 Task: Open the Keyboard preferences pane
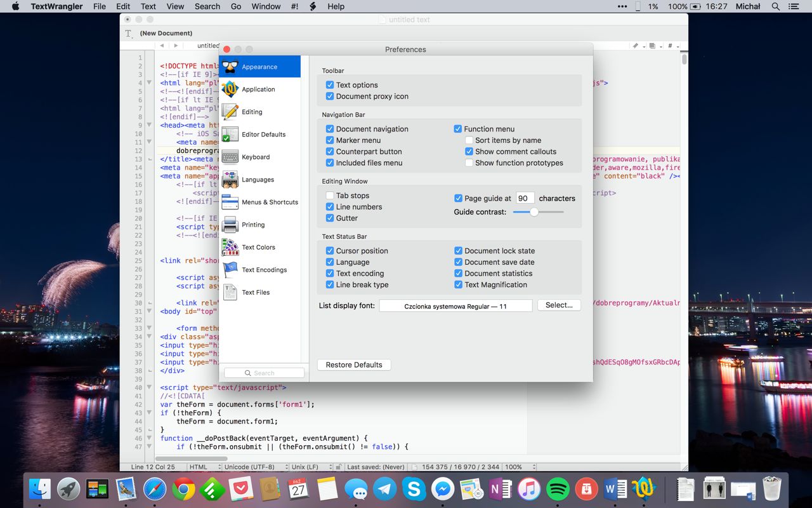click(x=259, y=157)
